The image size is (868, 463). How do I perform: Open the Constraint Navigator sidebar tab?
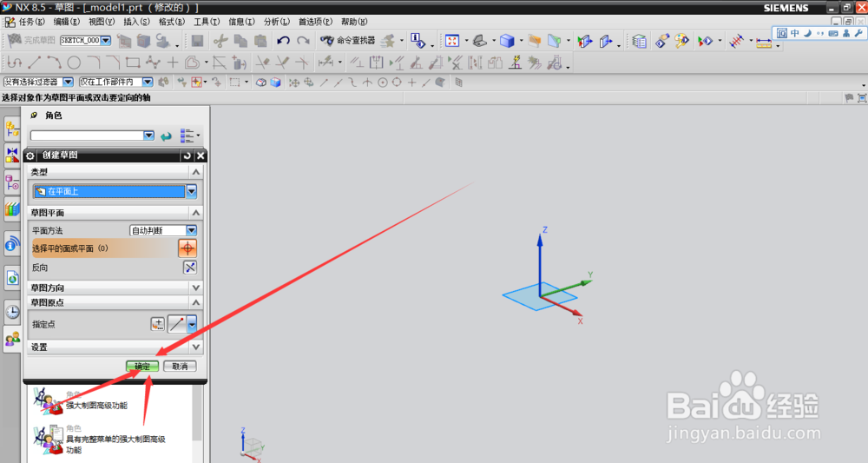tap(12, 155)
